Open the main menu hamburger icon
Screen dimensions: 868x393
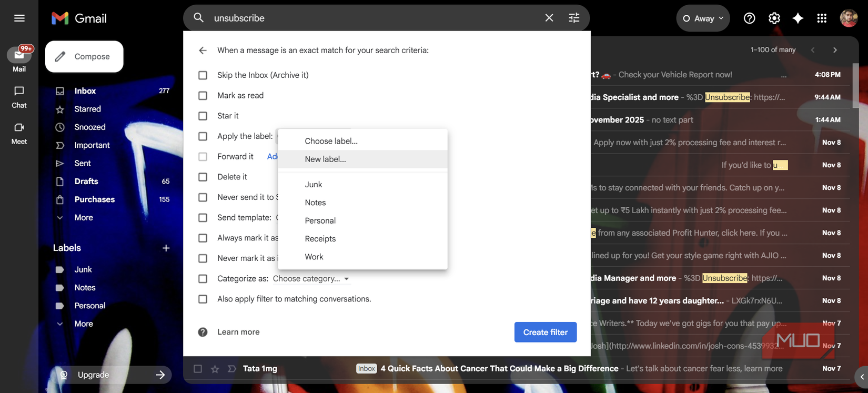pos(19,18)
